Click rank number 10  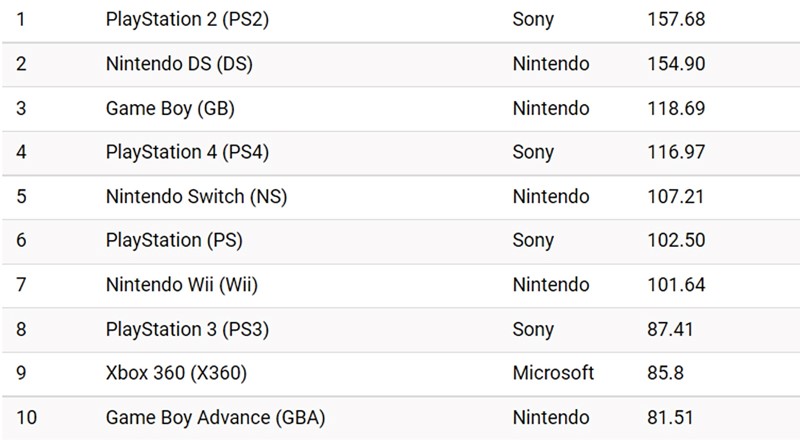[26, 417]
